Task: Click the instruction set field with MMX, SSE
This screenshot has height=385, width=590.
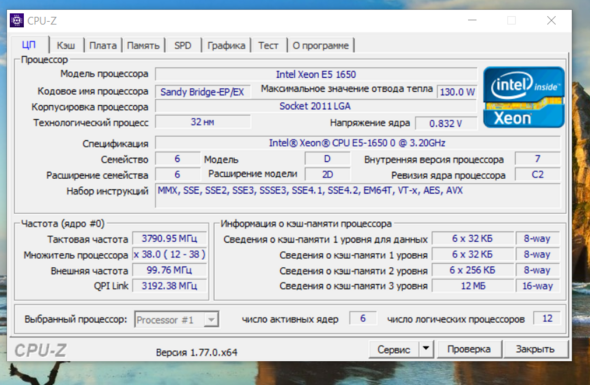Action: 357,196
